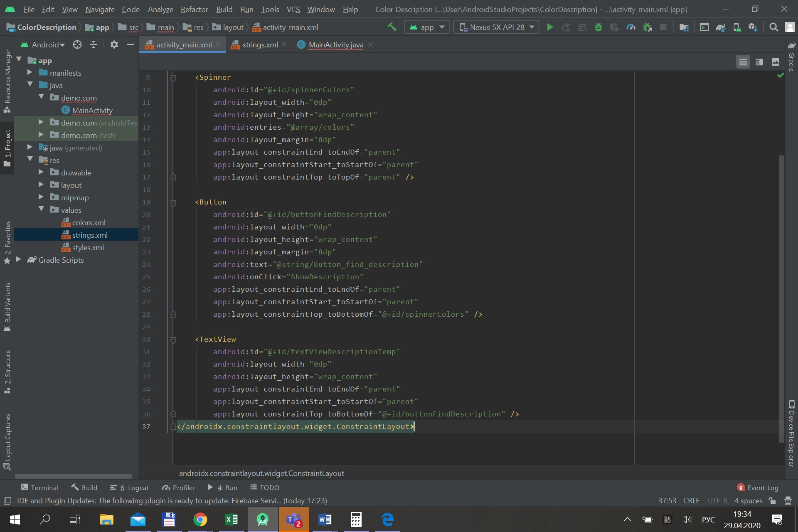Open the Build tool window
The image size is (798, 532).
(x=84, y=488)
